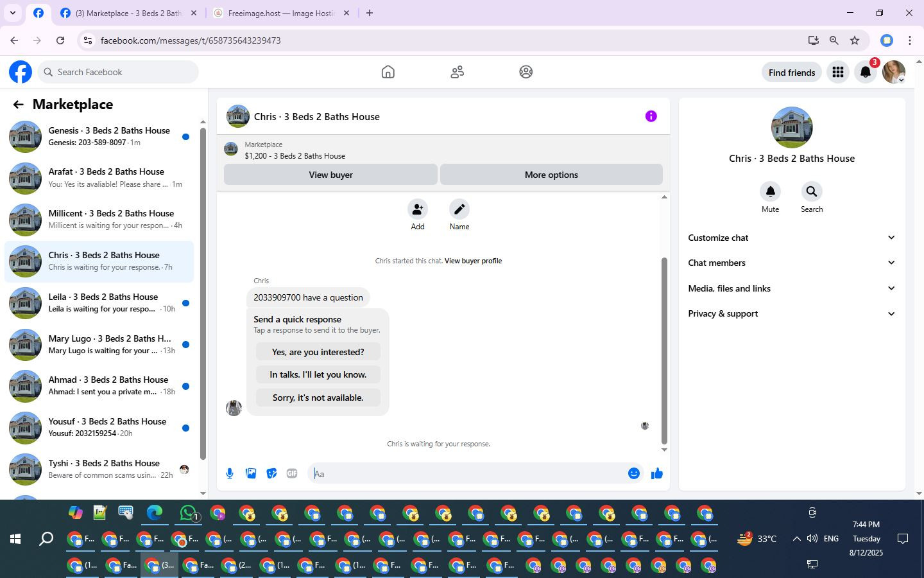924x578 pixels.
Task: Open the Millicent conversation
Action: coord(99,220)
